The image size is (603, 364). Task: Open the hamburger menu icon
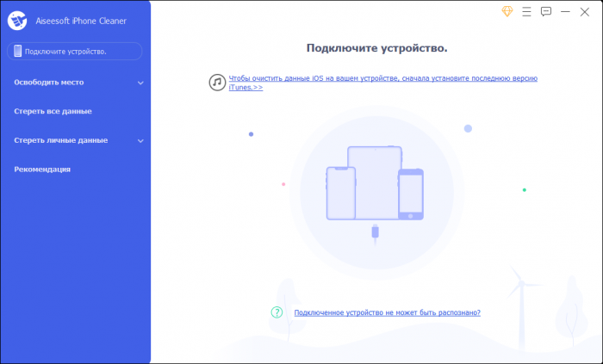pos(526,12)
